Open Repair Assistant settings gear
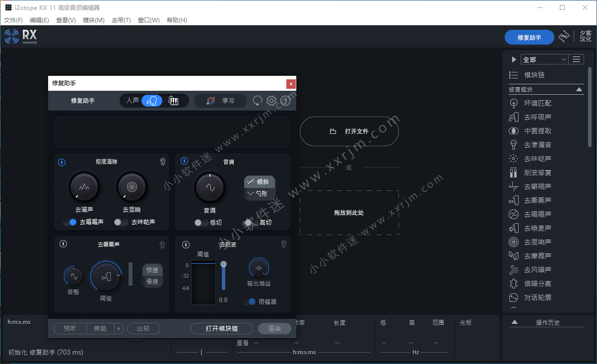This screenshot has width=597, height=364. pos(271,101)
